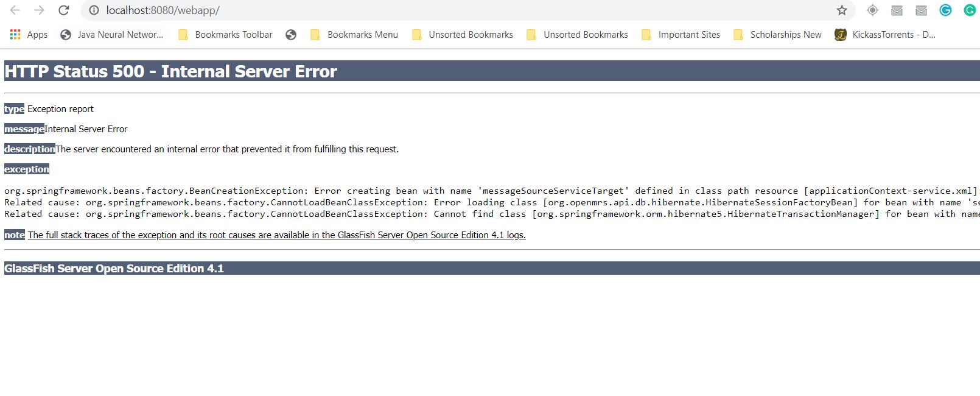The width and height of the screenshot is (980, 396).
Task: Click the 'type' label
Action: (x=14, y=109)
